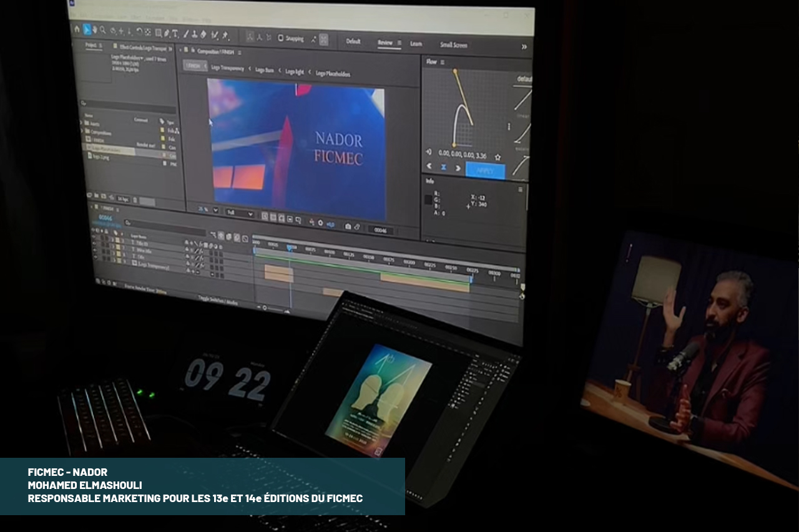Click Toggle Switches / Modes button

point(218,299)
